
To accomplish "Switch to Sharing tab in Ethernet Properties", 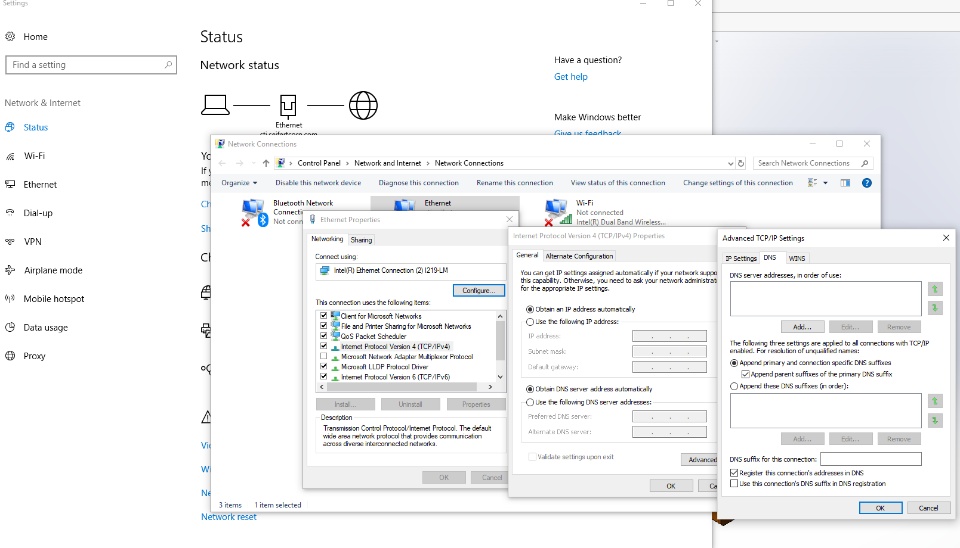I will coord(361,240).
